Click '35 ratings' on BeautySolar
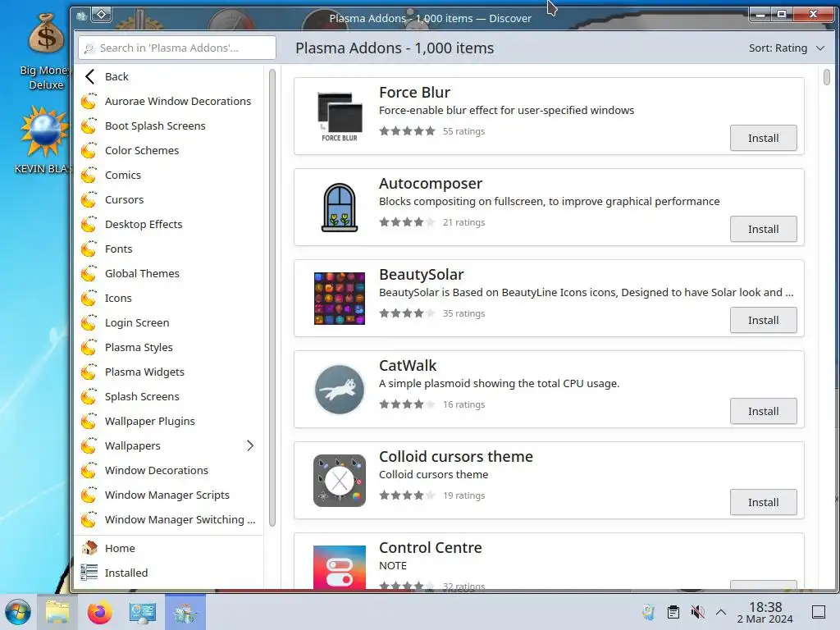The height and width of the screenshot is (630, 840). (463, 313)
